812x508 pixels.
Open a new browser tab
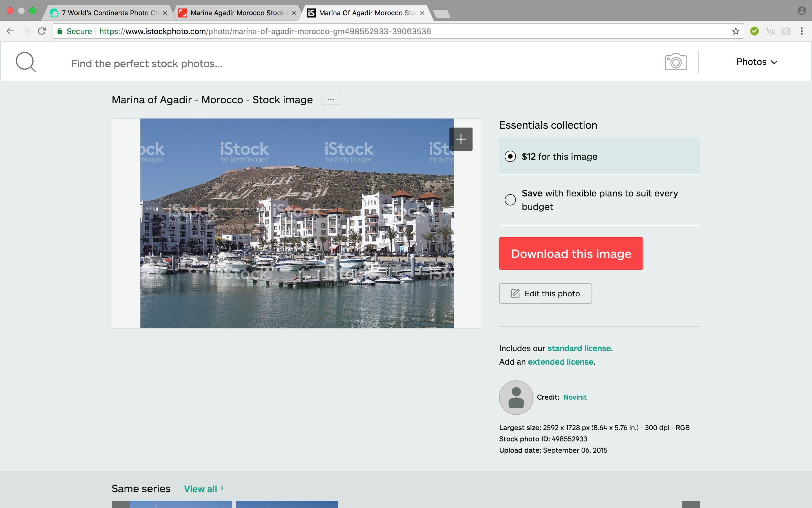[x=442, y=14]
